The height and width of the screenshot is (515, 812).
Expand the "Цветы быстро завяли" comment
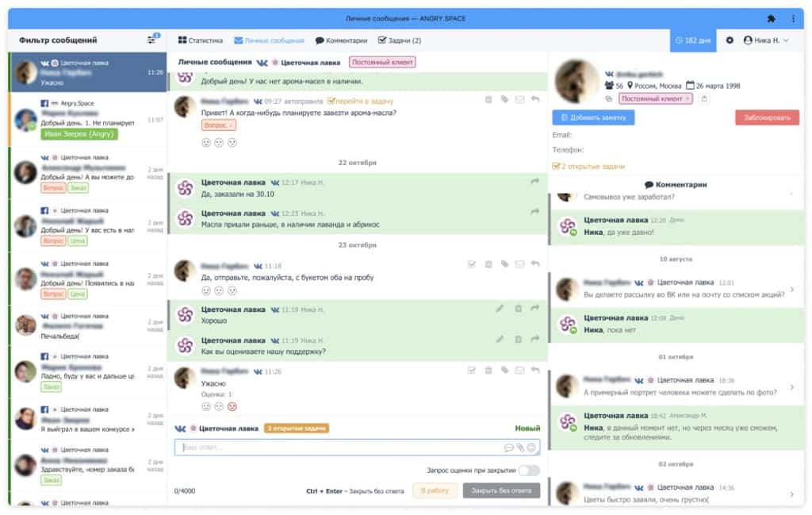(792, 494)
